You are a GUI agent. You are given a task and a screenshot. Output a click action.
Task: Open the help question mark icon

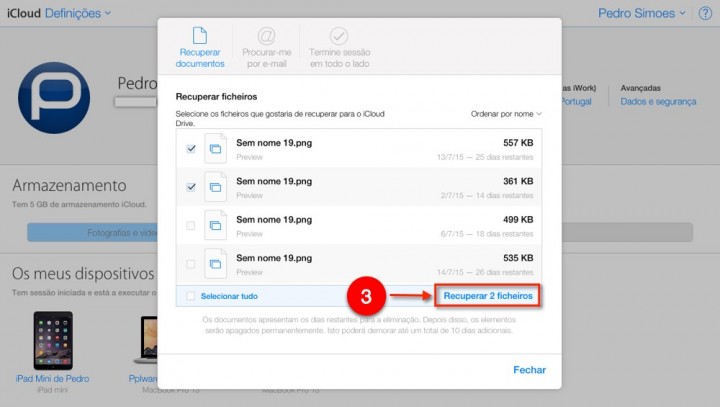[705, 13]
